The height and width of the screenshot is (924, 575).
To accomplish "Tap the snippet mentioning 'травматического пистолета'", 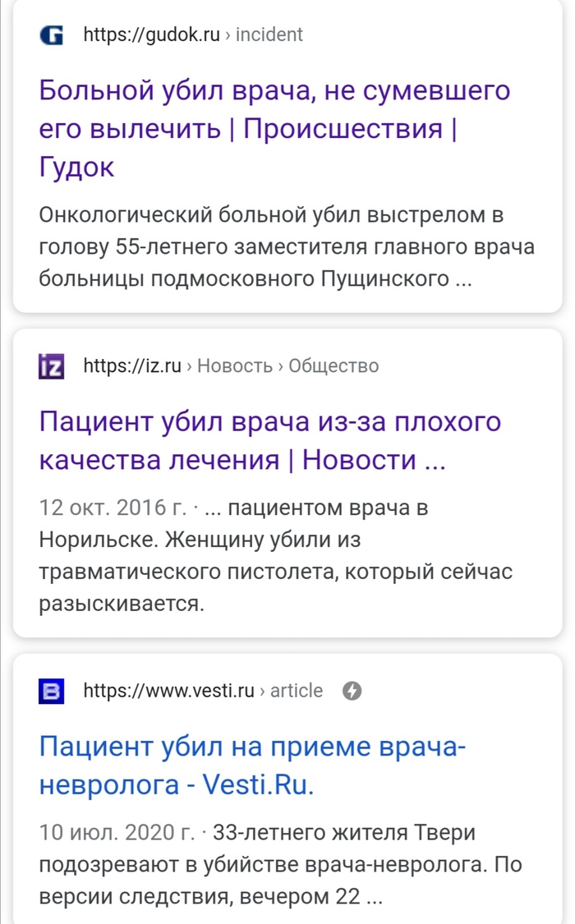I will (x=275, y=572).
